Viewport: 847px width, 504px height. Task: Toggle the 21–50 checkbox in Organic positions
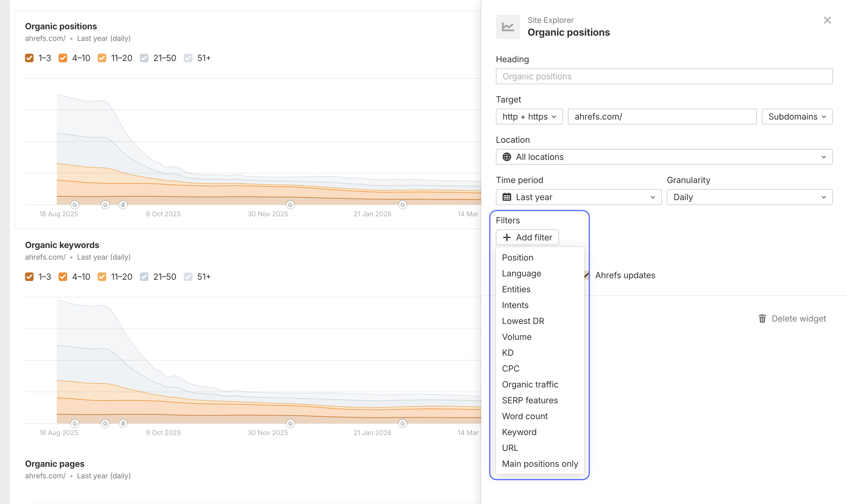coord(144,58)
